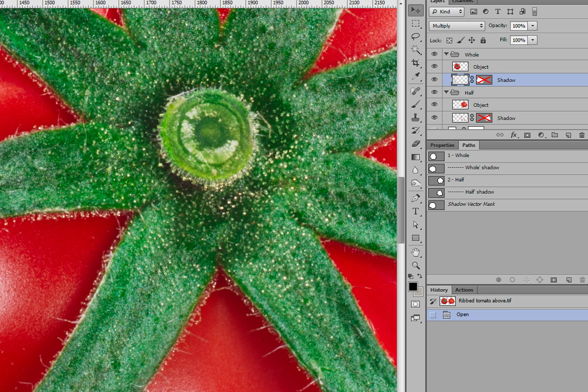
Task: Open the Kind filter dropdown
Action: (x=446, y=12)
